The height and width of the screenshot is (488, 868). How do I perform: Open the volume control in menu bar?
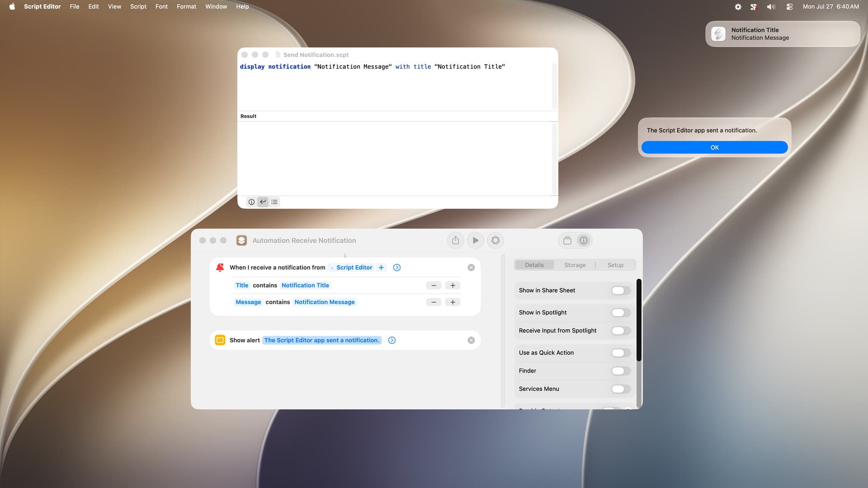tap(771, 7)
